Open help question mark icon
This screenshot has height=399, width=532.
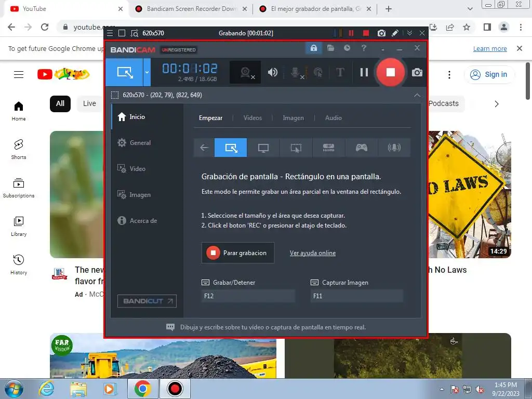click(x=364, y=48)
